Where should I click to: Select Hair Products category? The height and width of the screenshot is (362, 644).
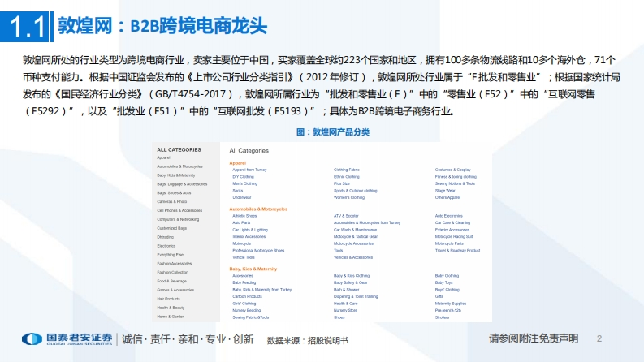pyautogui.click(x=168, y=299)
